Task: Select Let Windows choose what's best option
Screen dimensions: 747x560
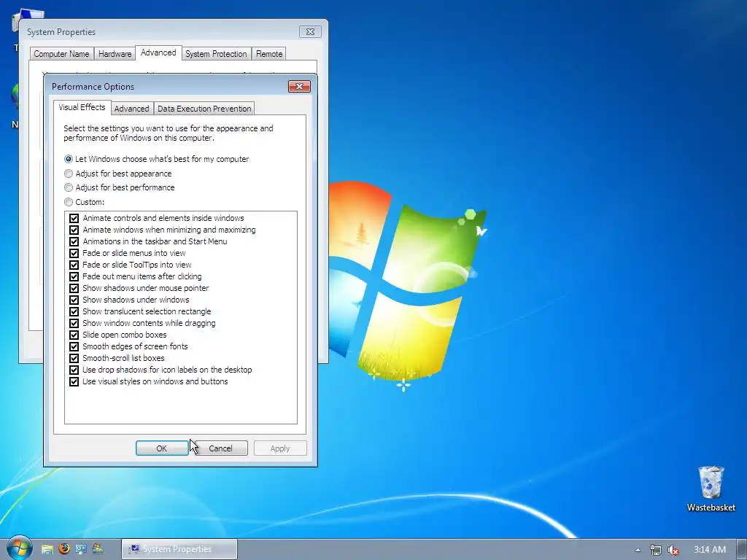Action: coord(157,159)
